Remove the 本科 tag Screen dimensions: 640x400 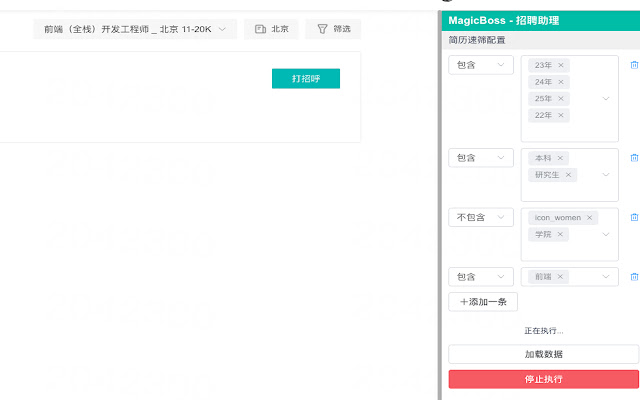[560, 158]
